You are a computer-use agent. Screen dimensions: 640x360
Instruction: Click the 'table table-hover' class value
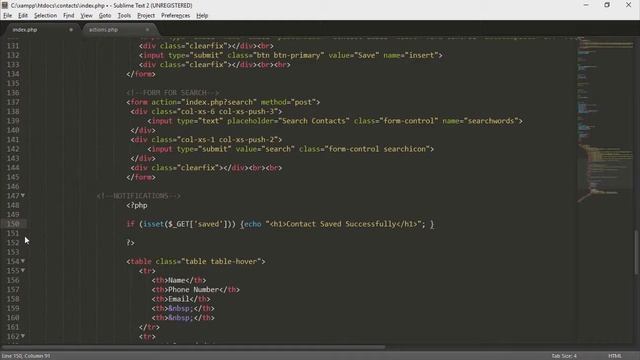(x=223, y=261)
